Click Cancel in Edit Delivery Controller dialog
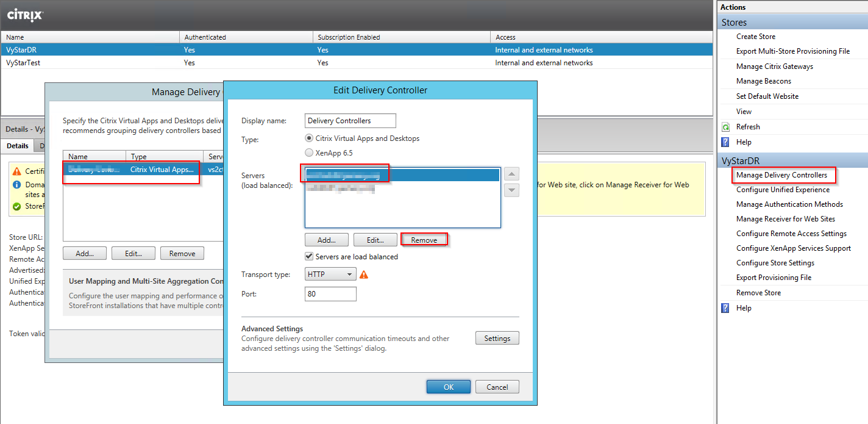The width and height of the screenshot is (868, 424). tap(497, 387)
